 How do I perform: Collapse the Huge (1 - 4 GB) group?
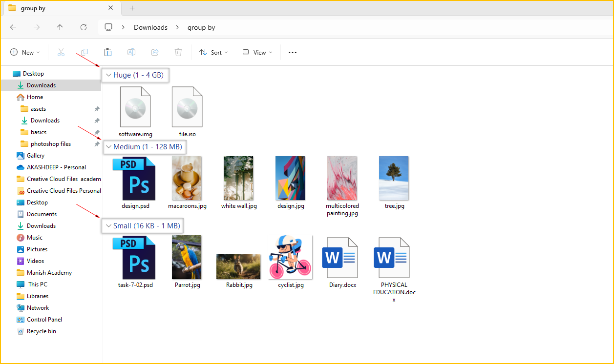(x=108, y=75)
